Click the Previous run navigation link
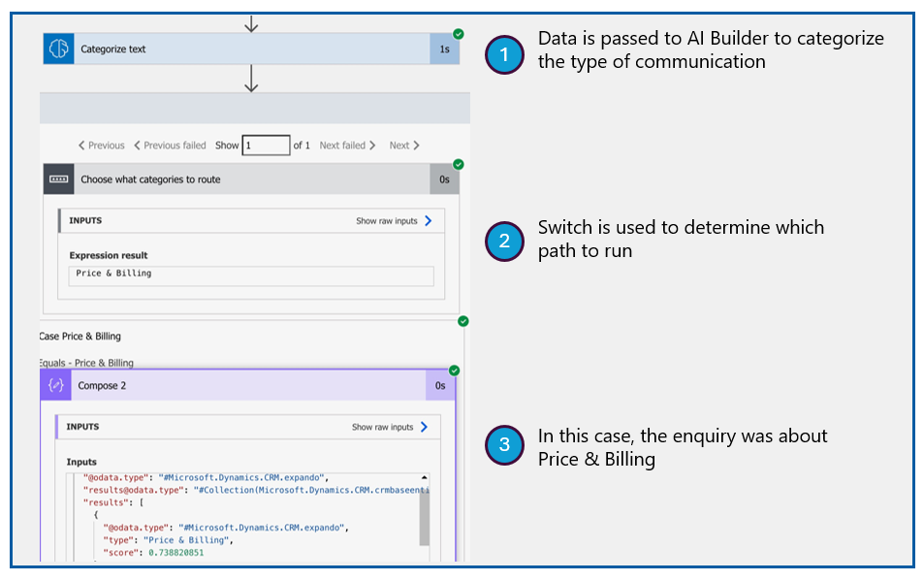This screenshot has width=924, height=581. pyautogui.click(x=100, y=145)
